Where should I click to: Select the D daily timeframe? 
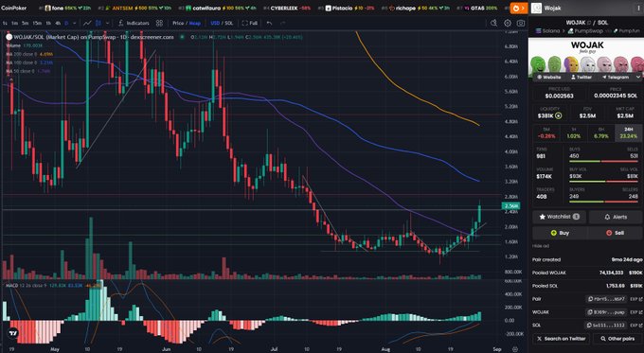66,24
